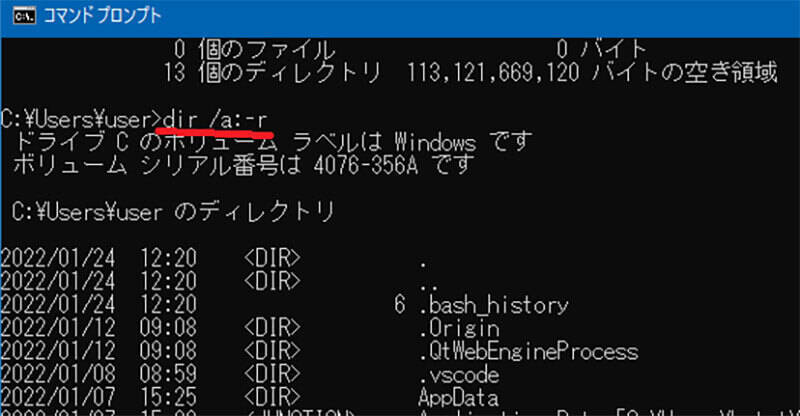The height and width of the screenshot is (416, 800).
Task: Click the time 08:59 on .vscode row
Action: pyautogui.click(x=168, y=374)
